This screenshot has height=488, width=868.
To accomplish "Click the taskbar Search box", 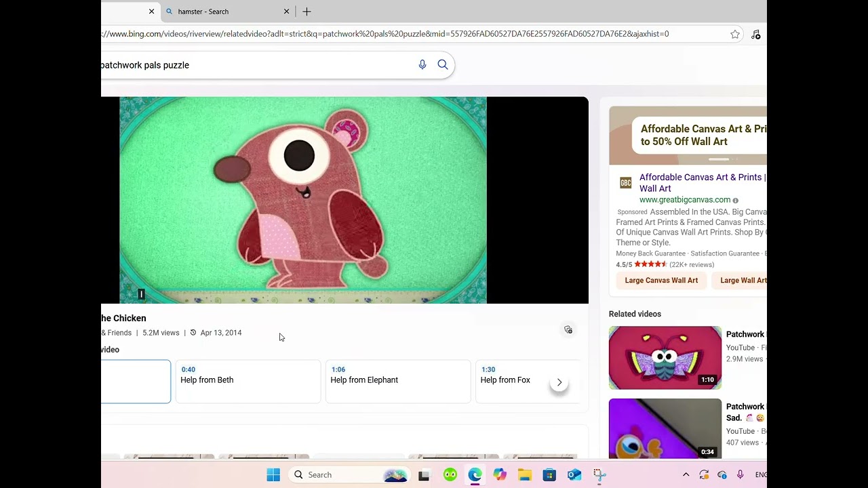I will (x=349, y=474).
